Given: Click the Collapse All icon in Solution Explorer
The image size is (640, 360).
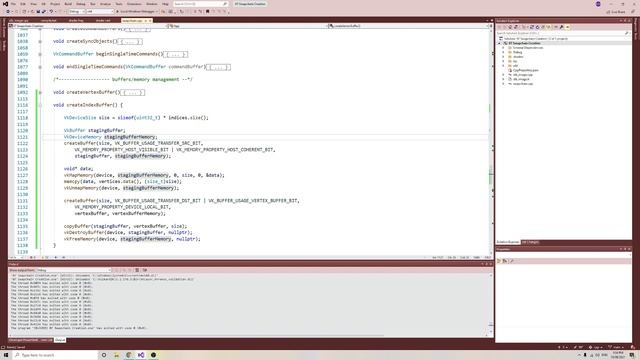Looking at the screenshot, I should coord(543,27).
